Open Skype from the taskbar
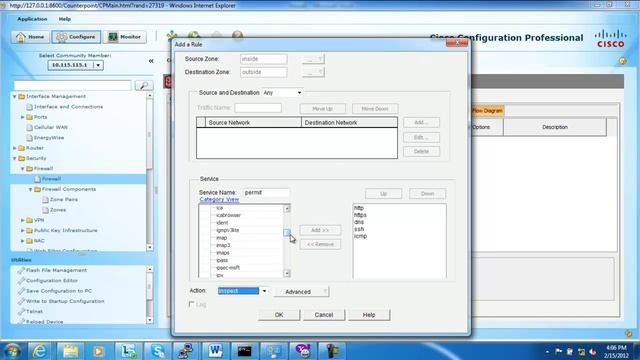Screen dimensions: 640x360 pos(158,351)
